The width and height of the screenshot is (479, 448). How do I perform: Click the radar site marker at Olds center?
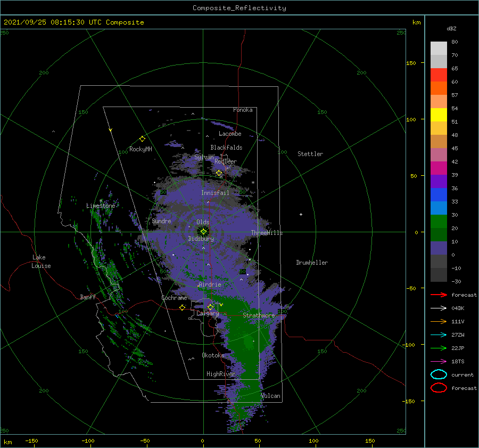coord(203,232)
